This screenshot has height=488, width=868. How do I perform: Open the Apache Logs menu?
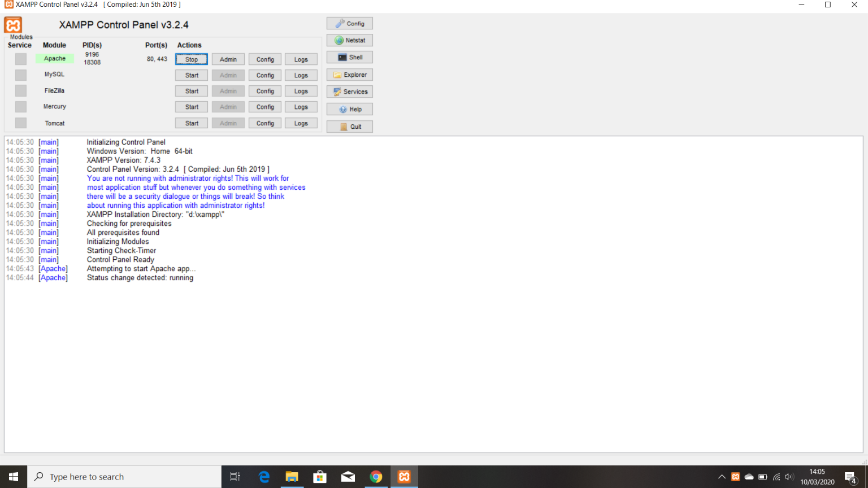point(301,59)
